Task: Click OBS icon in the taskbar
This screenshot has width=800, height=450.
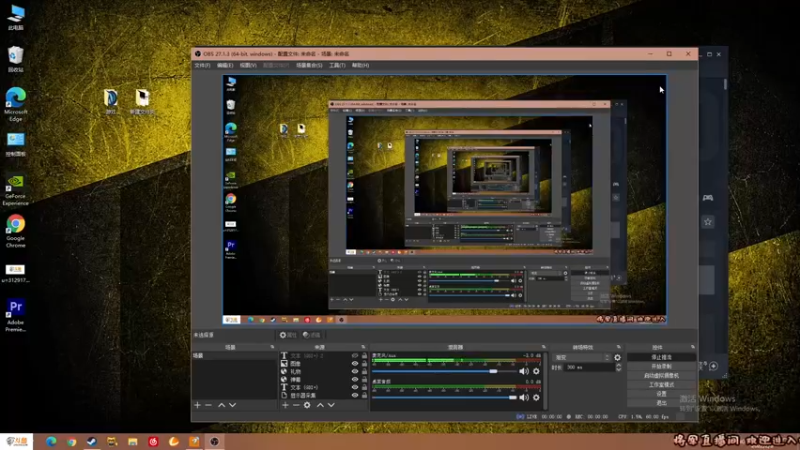Action: 214,441
